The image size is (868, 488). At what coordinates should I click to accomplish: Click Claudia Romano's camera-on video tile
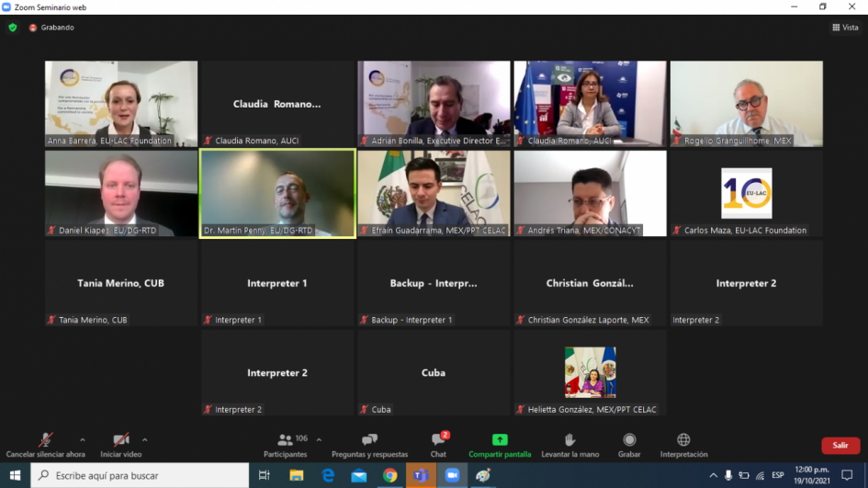coord(590,104)
